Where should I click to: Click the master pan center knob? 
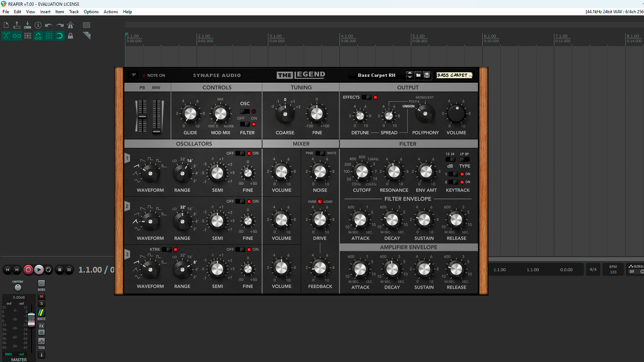(x=18, y=288)
